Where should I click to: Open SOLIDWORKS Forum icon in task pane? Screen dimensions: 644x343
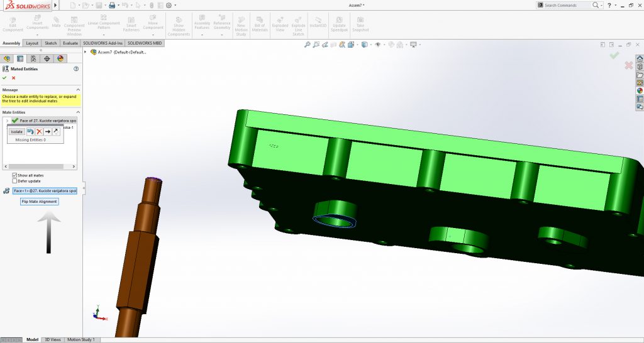pyautogui.click(x=640, y=107)
